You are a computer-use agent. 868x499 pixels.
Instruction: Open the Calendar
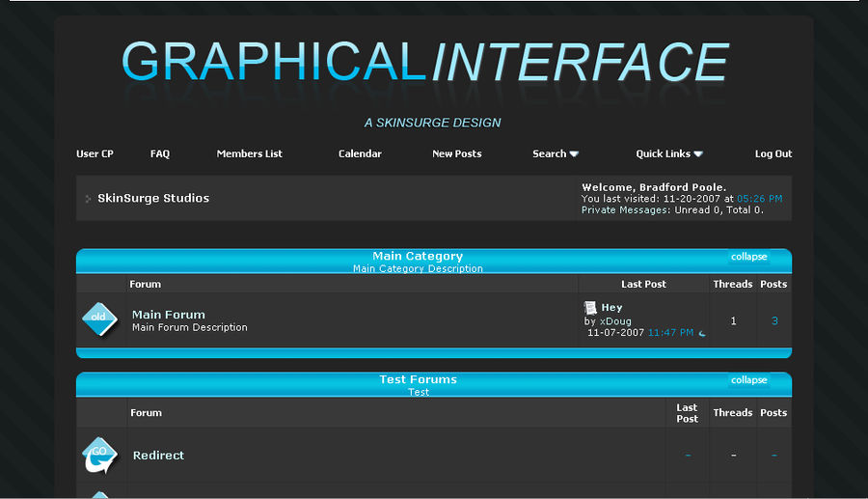[360, 154]
